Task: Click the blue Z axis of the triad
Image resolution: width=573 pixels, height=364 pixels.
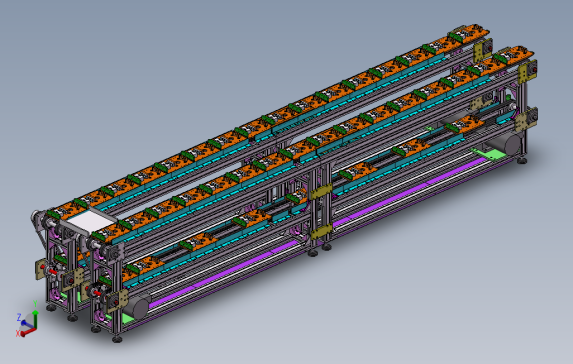Action: [x=28, y=325]
